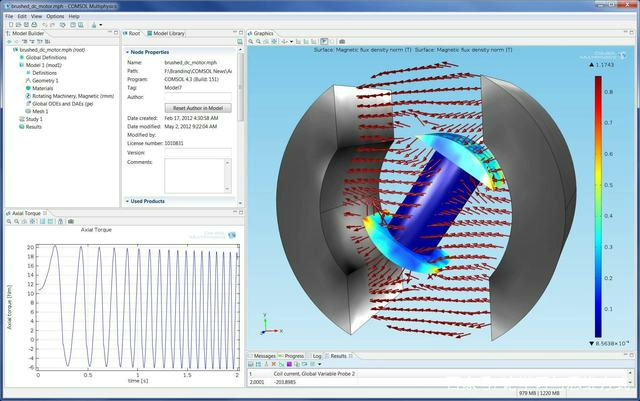Close the Axial Torque tab
The image size is (640, 401).
(x=45, y=213)
